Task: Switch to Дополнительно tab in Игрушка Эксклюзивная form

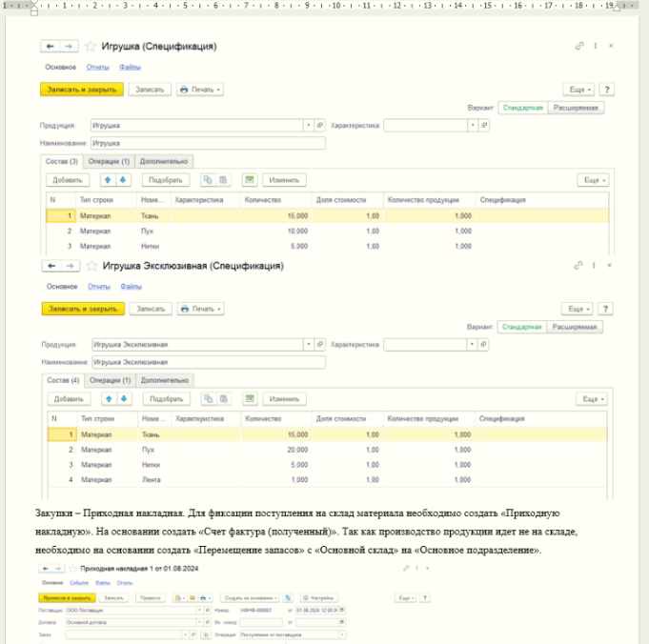Action: (166, 380)
